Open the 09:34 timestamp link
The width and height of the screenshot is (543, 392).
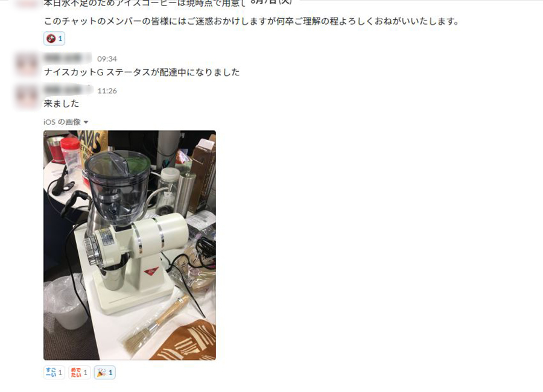click(107, 59)
